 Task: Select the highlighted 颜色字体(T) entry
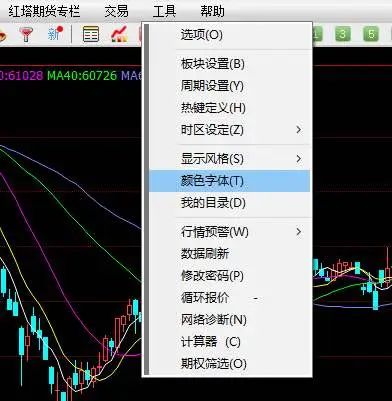tap(229, 181)
